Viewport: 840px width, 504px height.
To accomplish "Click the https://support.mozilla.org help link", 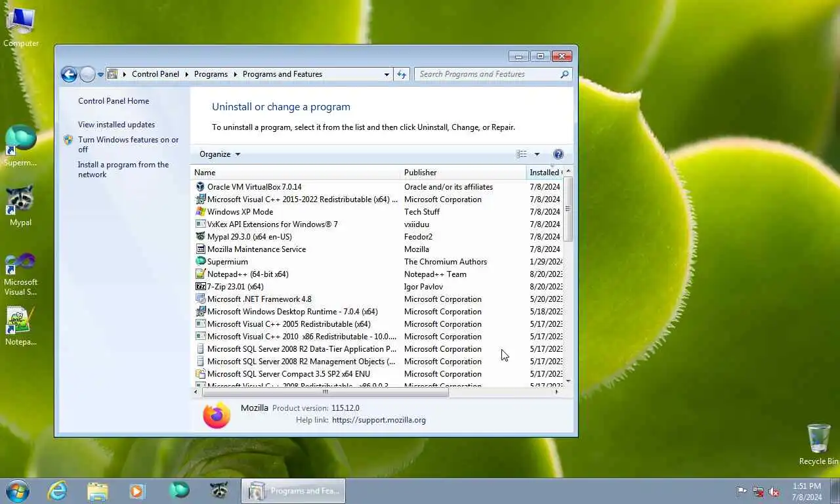I will pos(379,420).
